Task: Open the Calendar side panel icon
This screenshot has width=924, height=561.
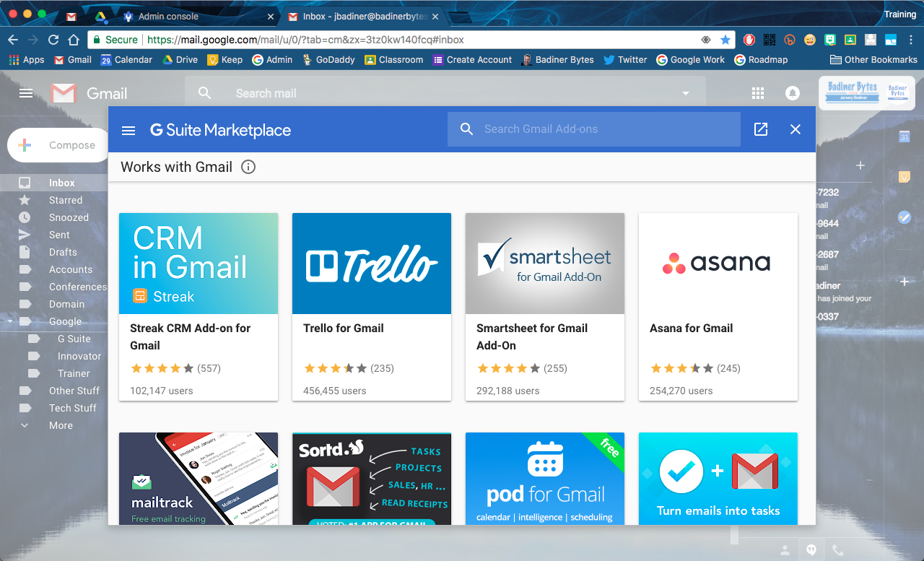Action: coord(905,137)
